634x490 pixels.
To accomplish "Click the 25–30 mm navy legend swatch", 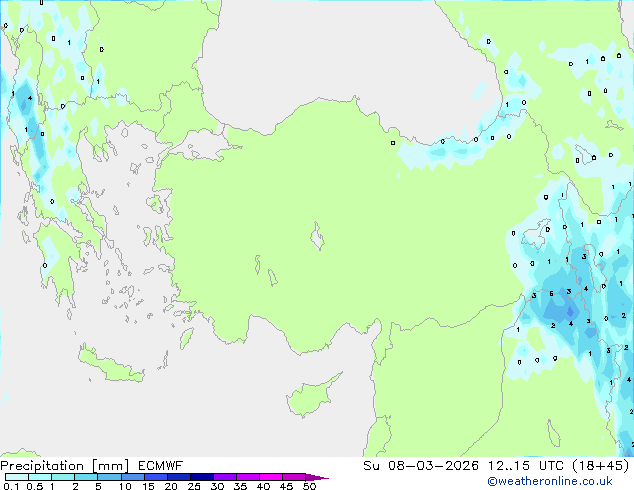I will 202,477.
